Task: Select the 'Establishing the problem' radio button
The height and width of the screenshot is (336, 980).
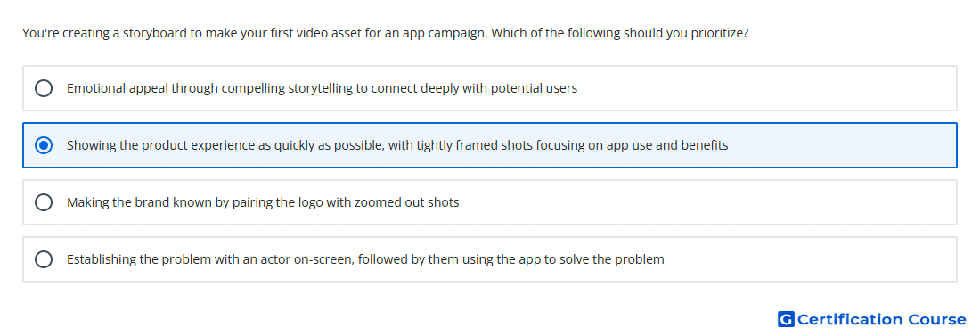Action: (44, 259)
